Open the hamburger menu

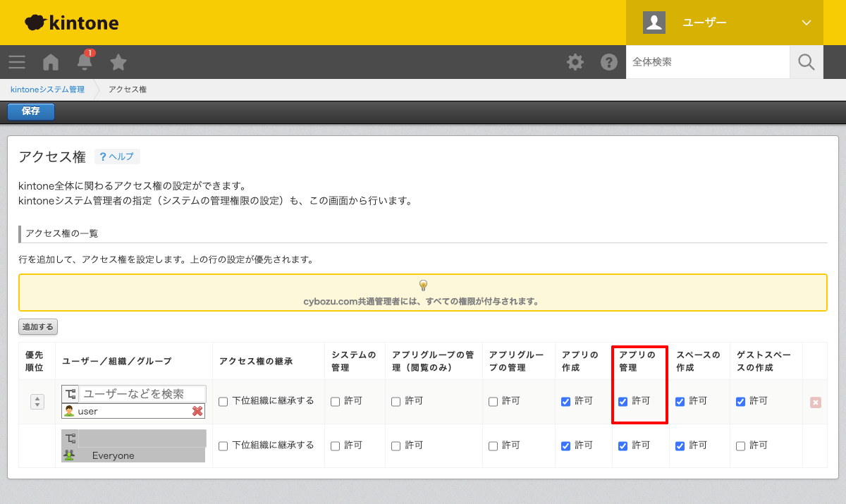point(16,62)
